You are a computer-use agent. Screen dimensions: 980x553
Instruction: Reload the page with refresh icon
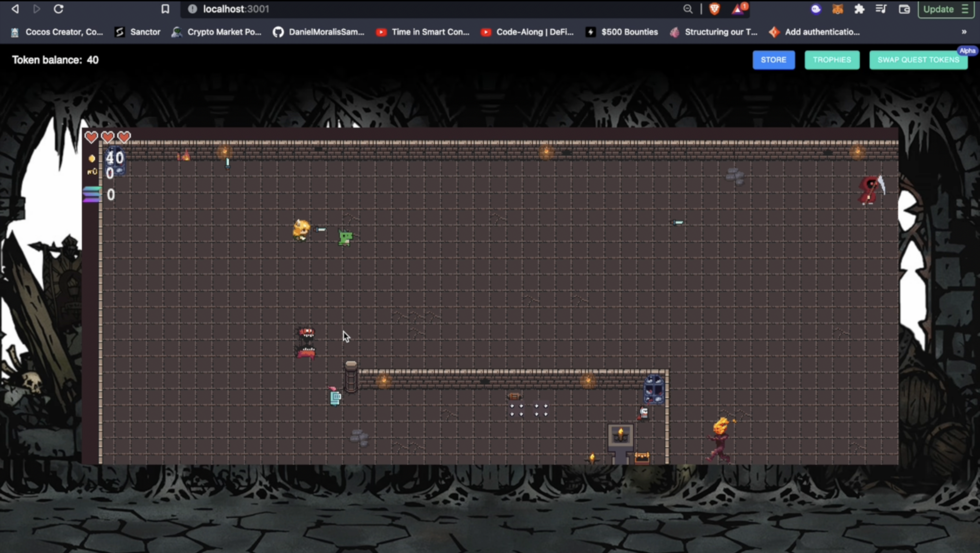(58, 9)
